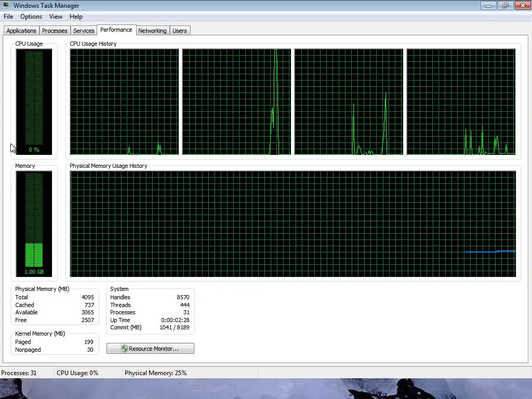Image resolution: width=532 pixels, height=399 pixels.
Task: Switch to the Networking tab
Action: point(152,31)
